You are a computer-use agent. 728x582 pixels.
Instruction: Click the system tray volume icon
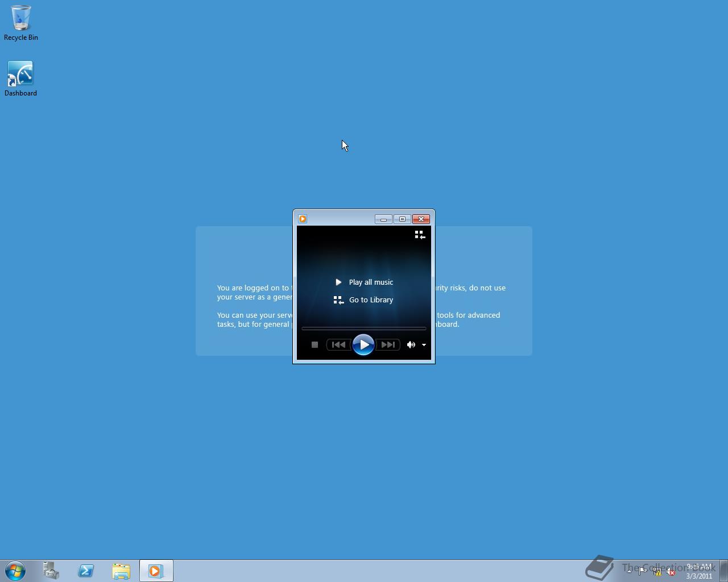(671, 571)
